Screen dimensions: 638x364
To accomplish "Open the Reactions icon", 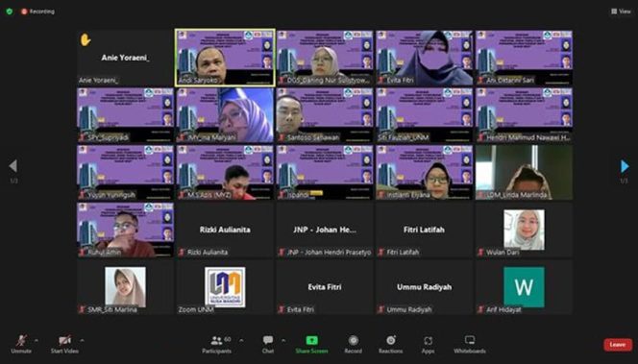I will click(391, 340).
